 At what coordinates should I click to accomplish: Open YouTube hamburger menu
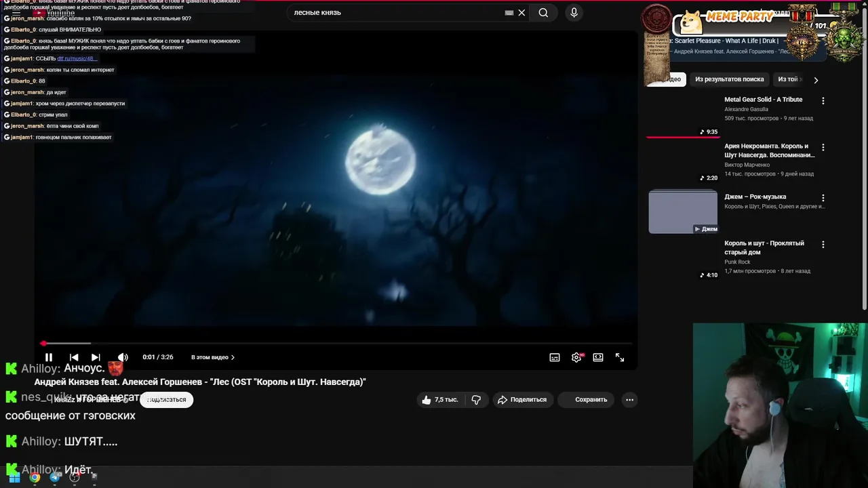[16, 12]
